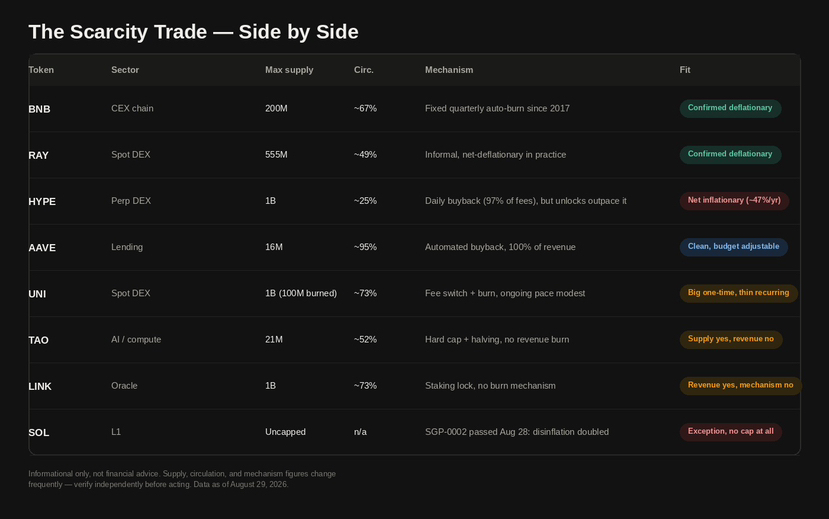Click the BNB token row name
This screenshot has height=519, width=829.
pos(39,109)
